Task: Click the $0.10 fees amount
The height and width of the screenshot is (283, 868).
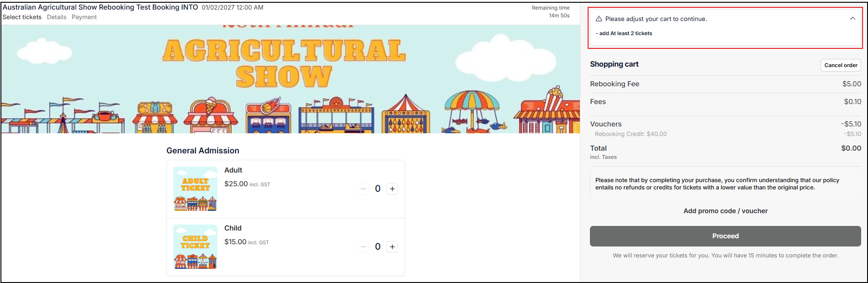Action: [852, 102]
